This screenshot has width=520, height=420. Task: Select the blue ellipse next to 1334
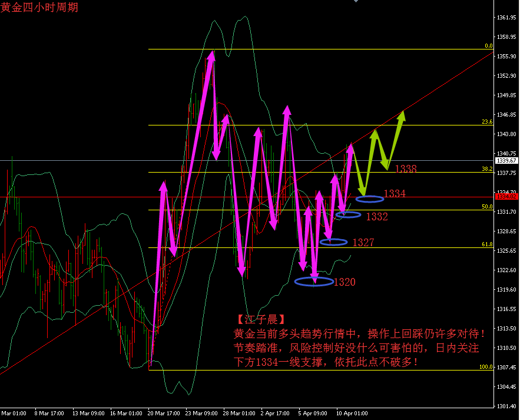pyautogui.click(x=370, y=199)
